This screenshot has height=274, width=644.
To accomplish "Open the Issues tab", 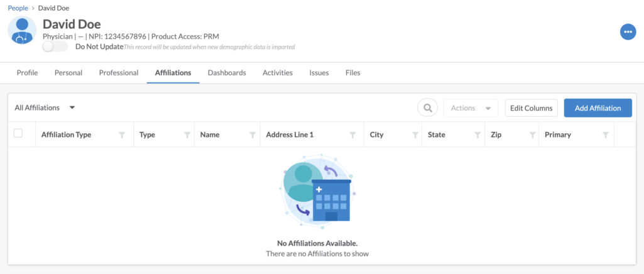I will point(319,73).
